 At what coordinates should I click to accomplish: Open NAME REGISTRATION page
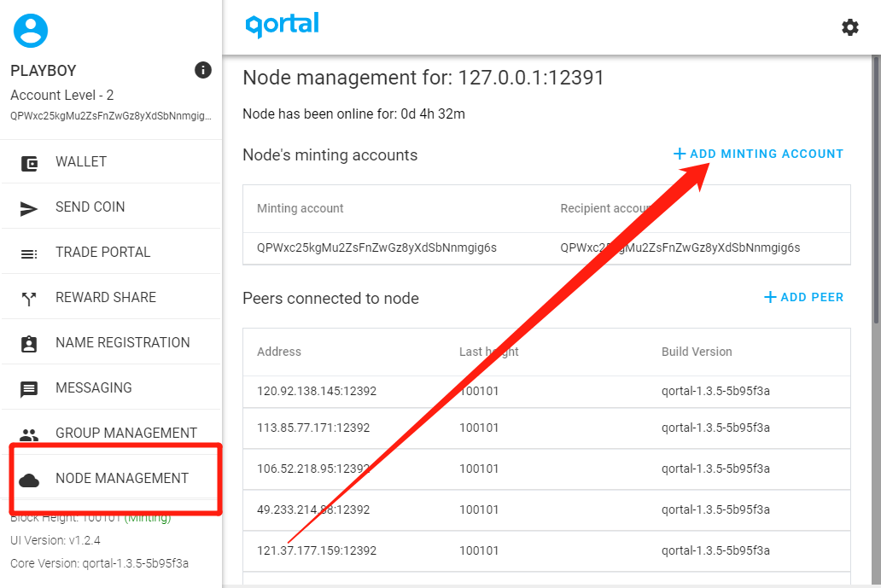[111, 342]
